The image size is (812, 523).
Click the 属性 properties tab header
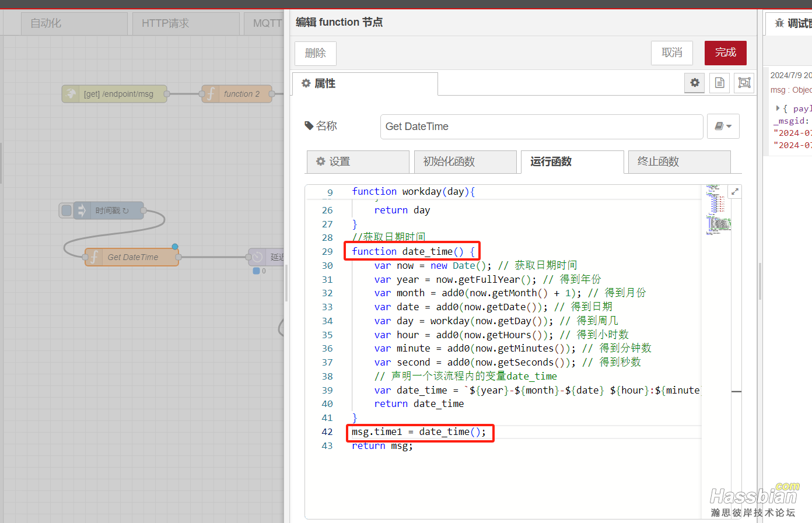(365, 83)
